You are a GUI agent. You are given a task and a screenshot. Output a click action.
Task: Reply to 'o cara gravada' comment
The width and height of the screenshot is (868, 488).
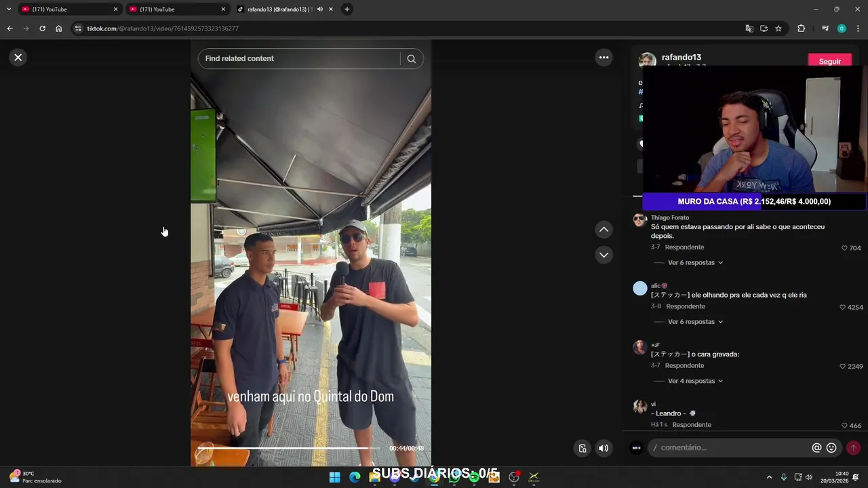(x=684, y=366)
